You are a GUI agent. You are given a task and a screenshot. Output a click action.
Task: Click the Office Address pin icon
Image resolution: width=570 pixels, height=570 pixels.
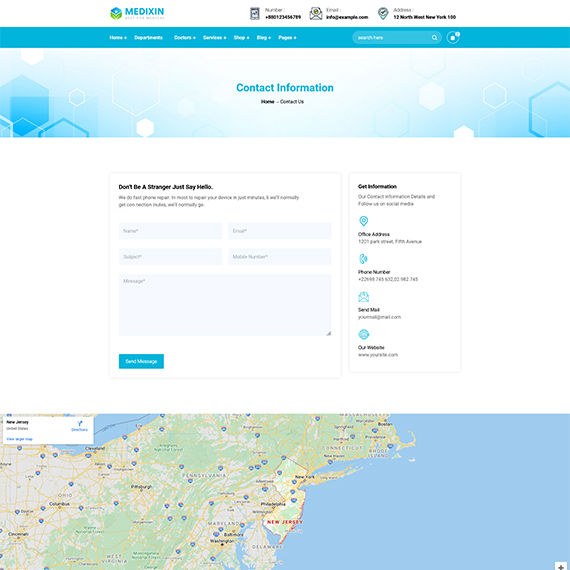click(x=364, y=221)
